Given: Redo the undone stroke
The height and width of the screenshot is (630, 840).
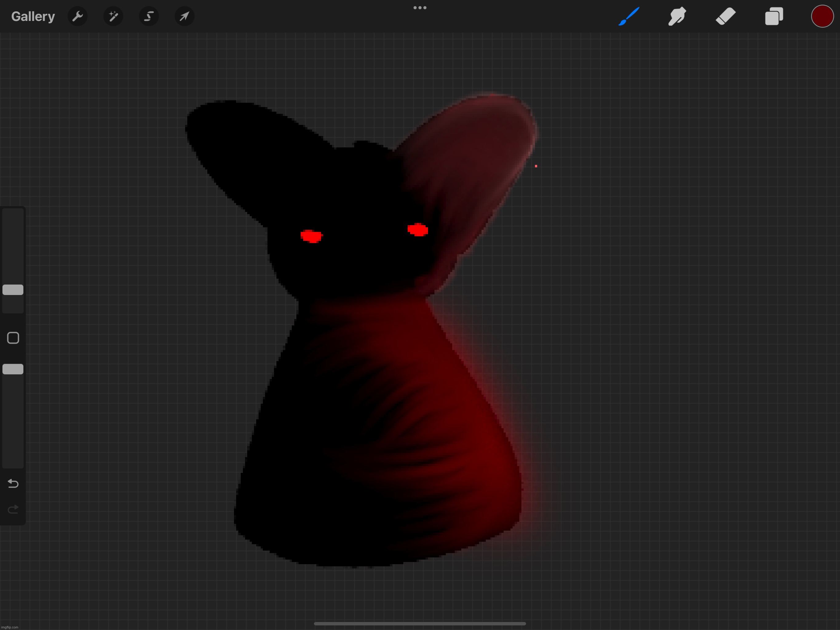Looking at the screenshot, I should [x=13, y=509].
